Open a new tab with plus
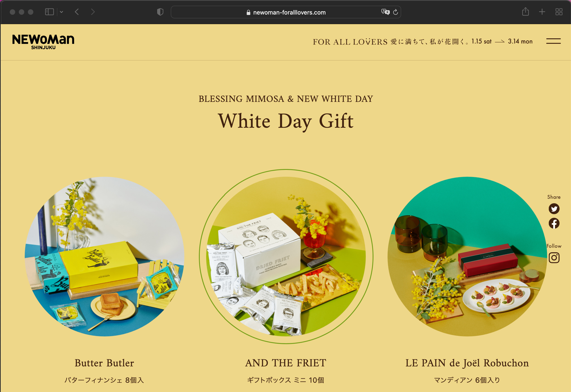571x392 pixels. 542,12
